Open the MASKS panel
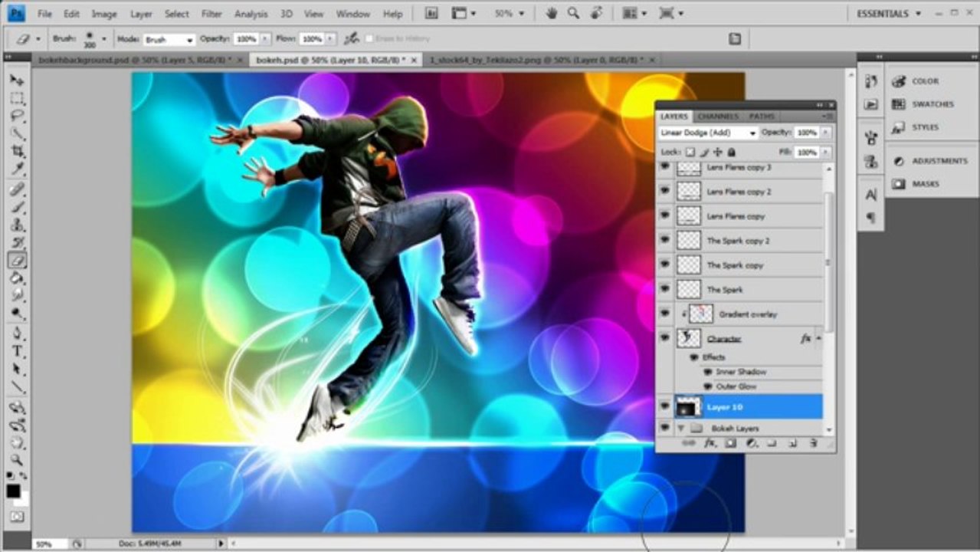 click(924, 184)
